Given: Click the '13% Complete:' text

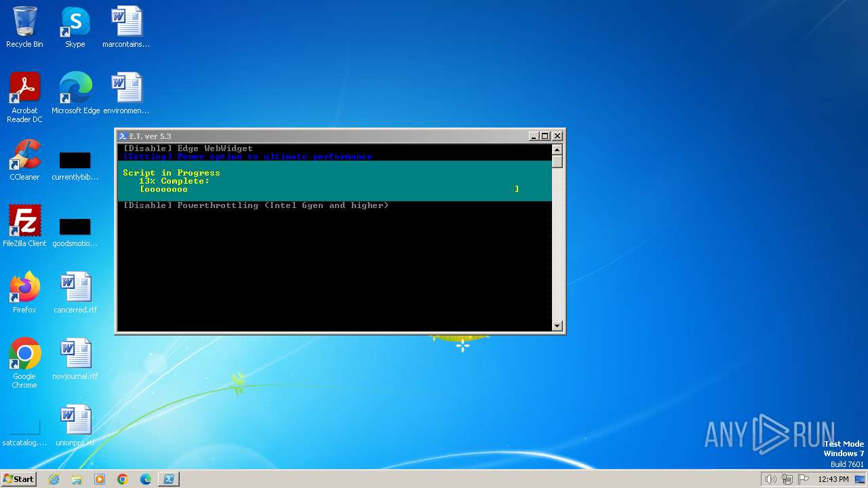Looking at the screenshot, I should click(x=174, y=181).
